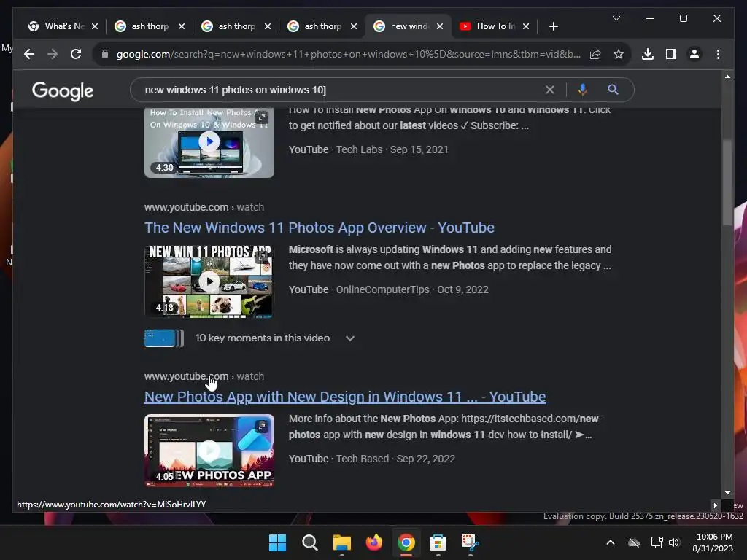Image resolution: width=747 pixels, height=560 pixels.
Task: Play the 4:05 Tech Based video thumbnail
Action: 209,451
